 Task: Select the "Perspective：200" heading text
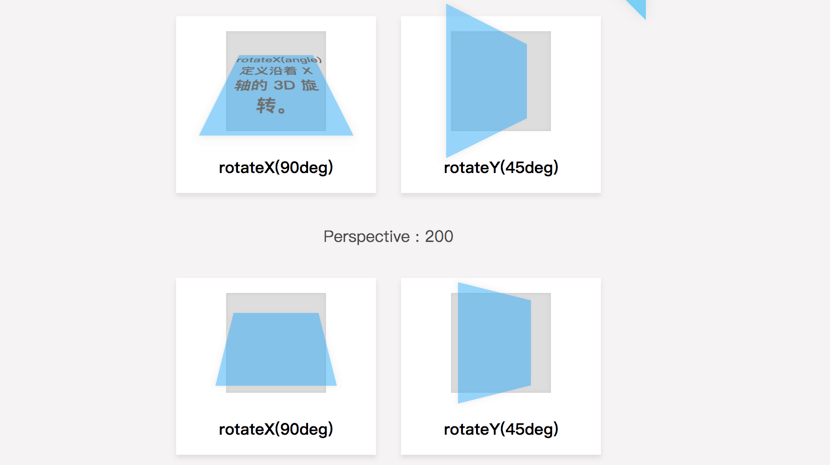[x=388, y=237]
